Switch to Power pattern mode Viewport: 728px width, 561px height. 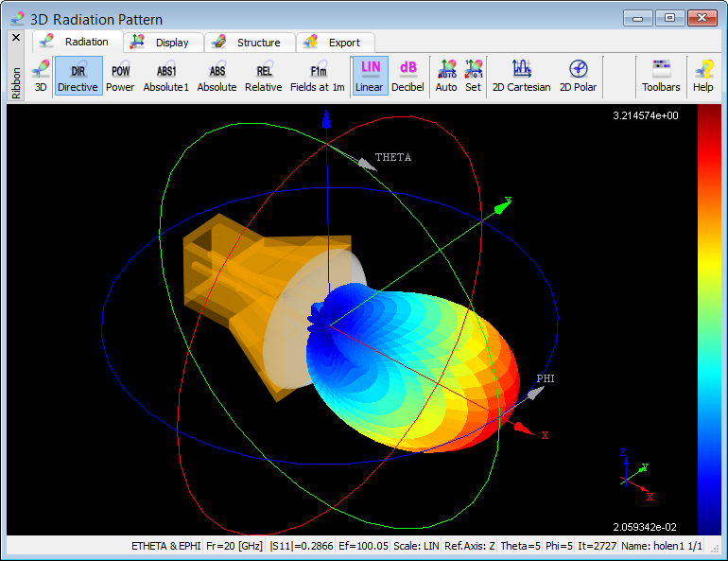[120, 77]
